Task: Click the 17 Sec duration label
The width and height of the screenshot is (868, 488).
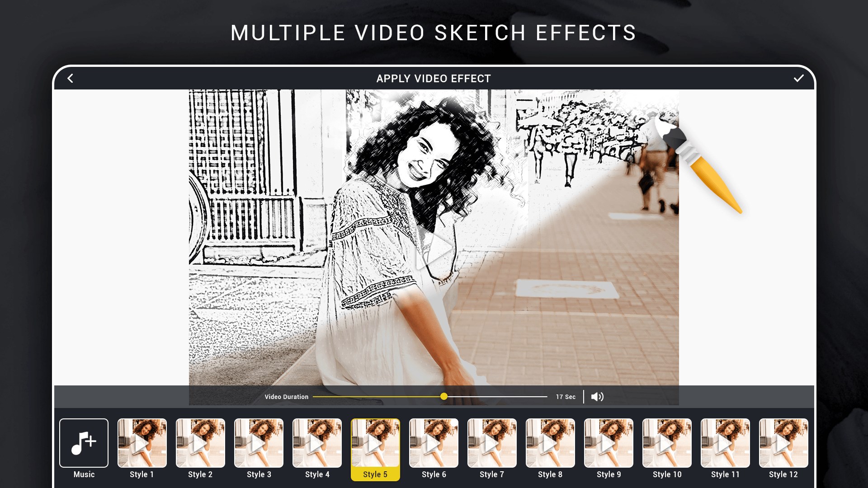Action: pyautogui.click(x=566, y=397)
